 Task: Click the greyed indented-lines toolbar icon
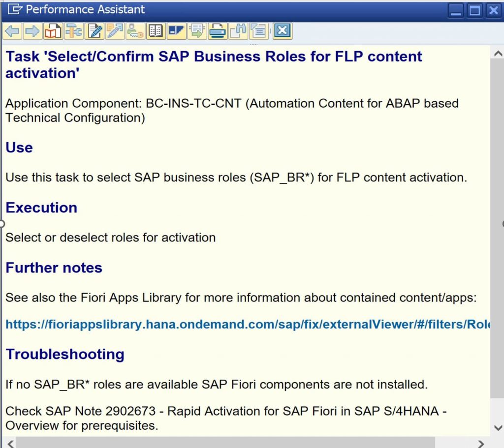[x=259, y=31]
